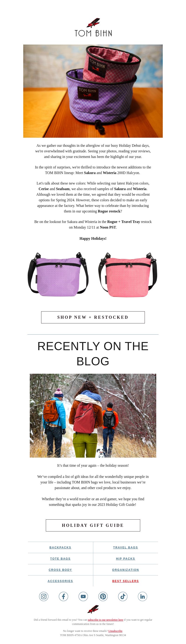The width and height of the screenshot is (186, 644).
Task: Click the purple Wisteria bag product image
Action: click(58, 274)
